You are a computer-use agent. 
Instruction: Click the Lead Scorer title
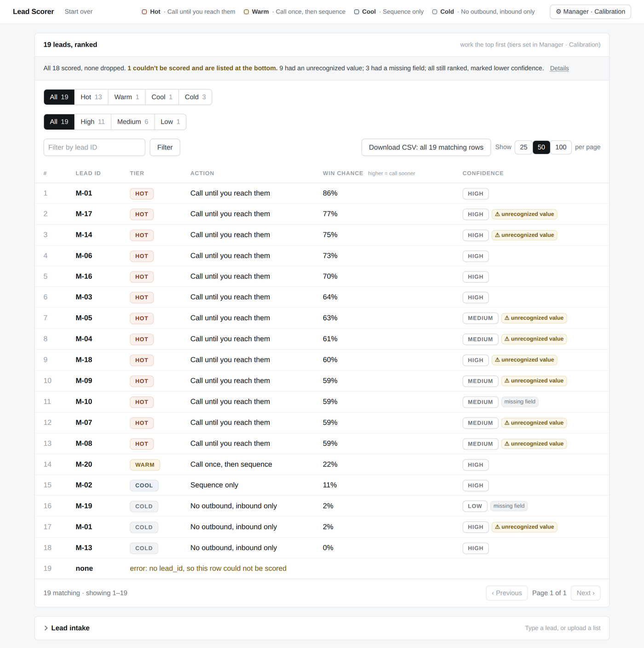pyautogui.click(x=33, y=11)
